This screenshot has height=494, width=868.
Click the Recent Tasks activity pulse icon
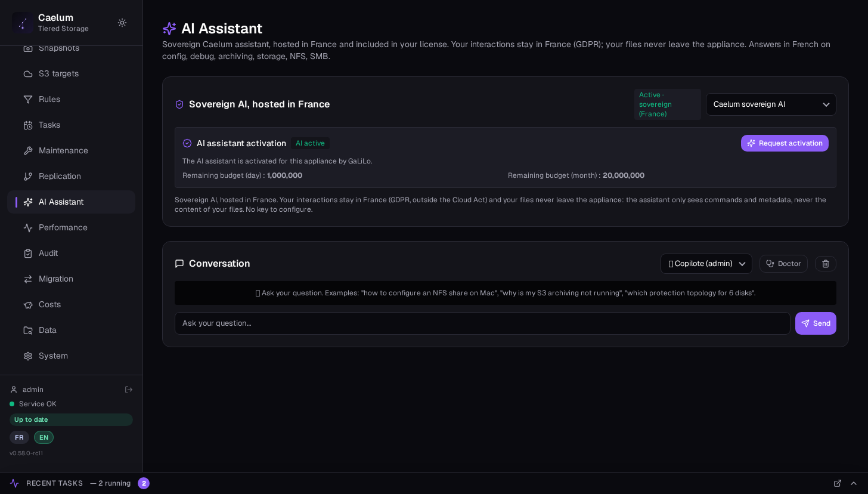(14, 483)
